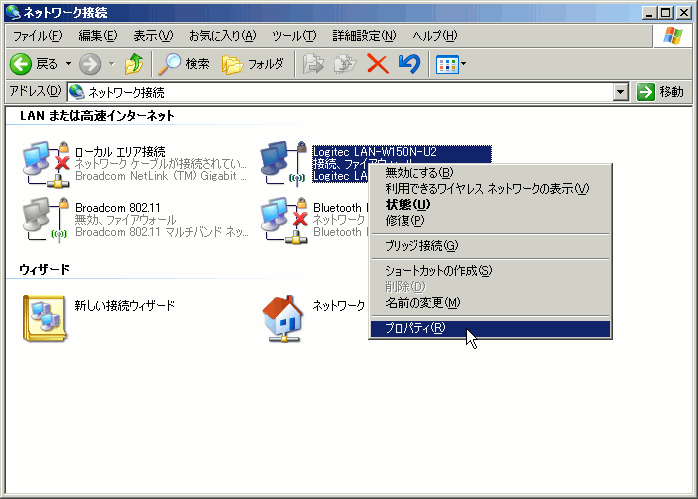
Task: Choose 状態(U) in context menu
Action: pos(490,204)
